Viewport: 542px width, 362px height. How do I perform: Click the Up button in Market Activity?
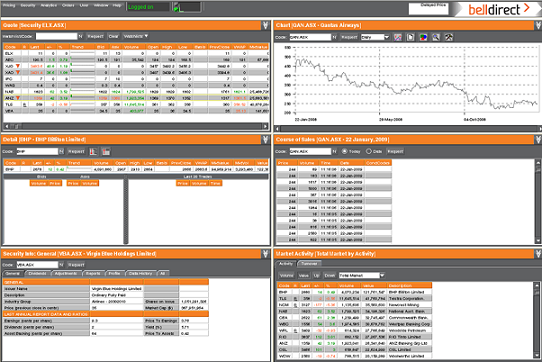tap(316, 276)
